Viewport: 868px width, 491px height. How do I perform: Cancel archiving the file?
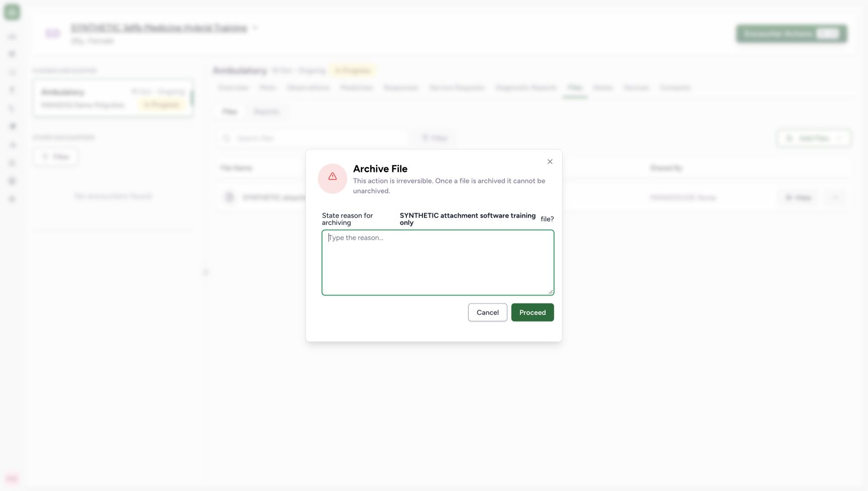(x=487, y=312)
